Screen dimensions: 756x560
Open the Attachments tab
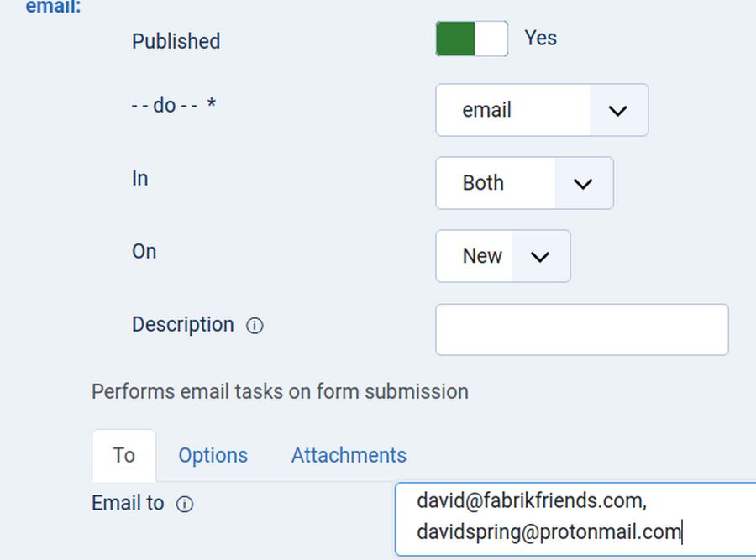click(349, 455)
